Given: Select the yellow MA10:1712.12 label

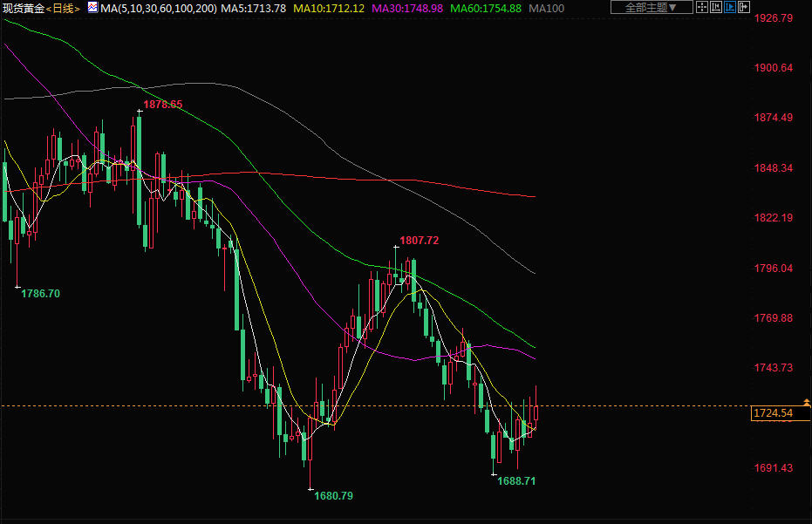Looking at the screenshot, I should tap(329, 8).
